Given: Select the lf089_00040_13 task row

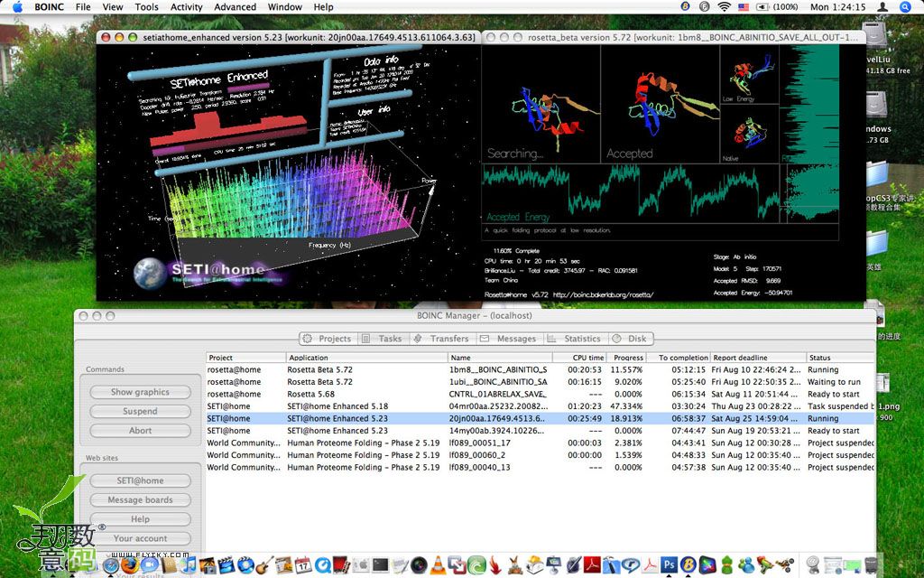Looking at the screenshot, I should 540,467.
